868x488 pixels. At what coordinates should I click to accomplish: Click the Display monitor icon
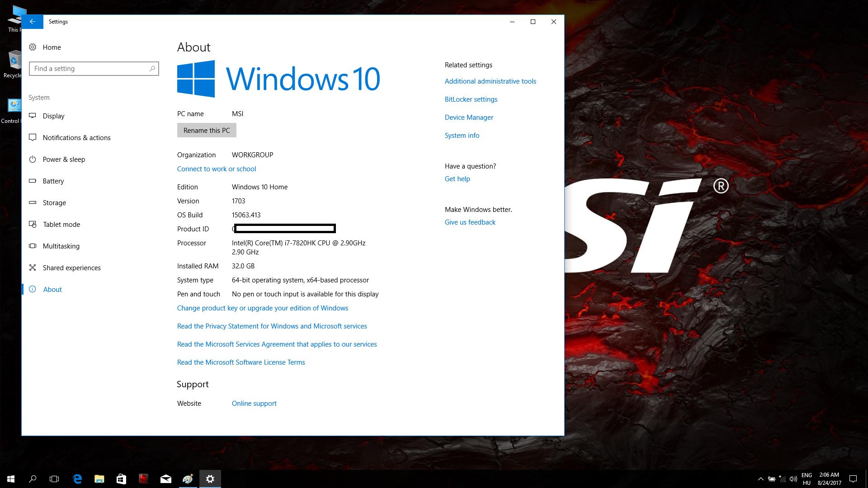tap(33, 116)
